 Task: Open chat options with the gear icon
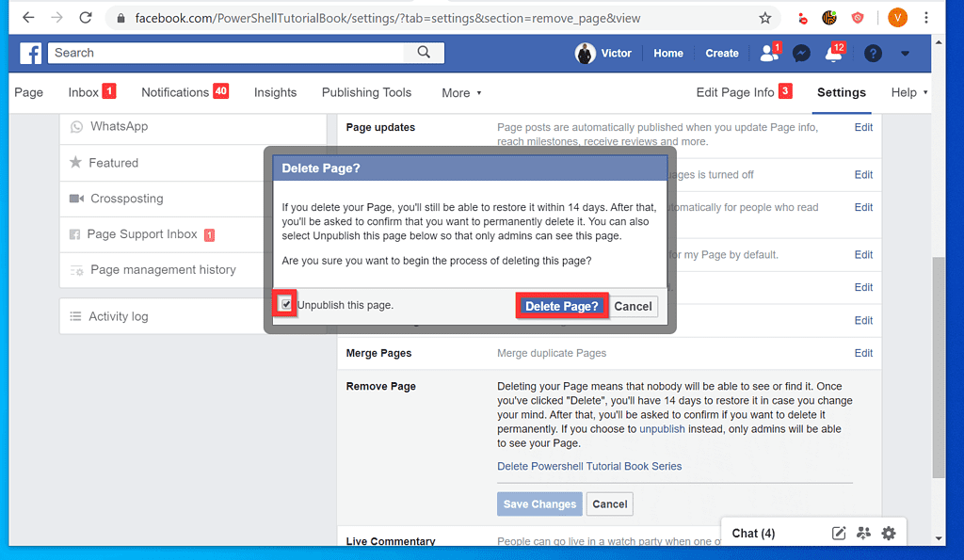(888, 533)
